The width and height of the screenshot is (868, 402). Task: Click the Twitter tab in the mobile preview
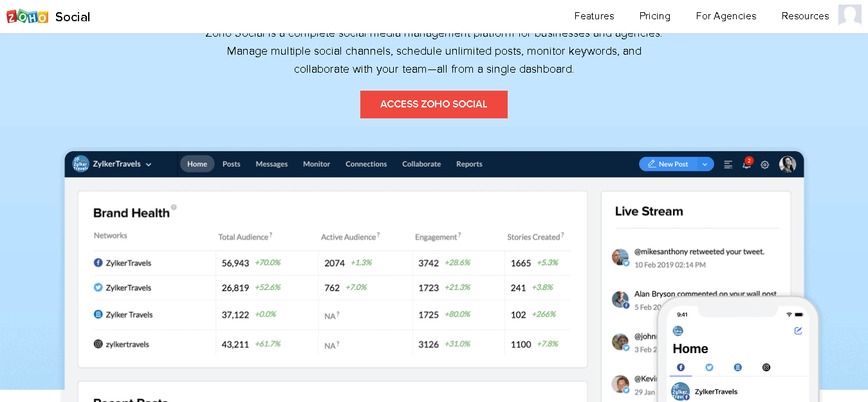pos(708,367)
